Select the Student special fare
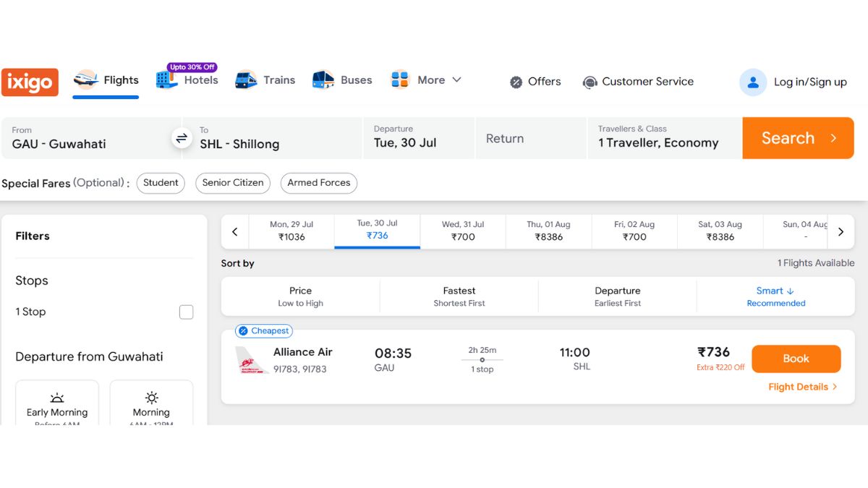 tap(161, 183)
